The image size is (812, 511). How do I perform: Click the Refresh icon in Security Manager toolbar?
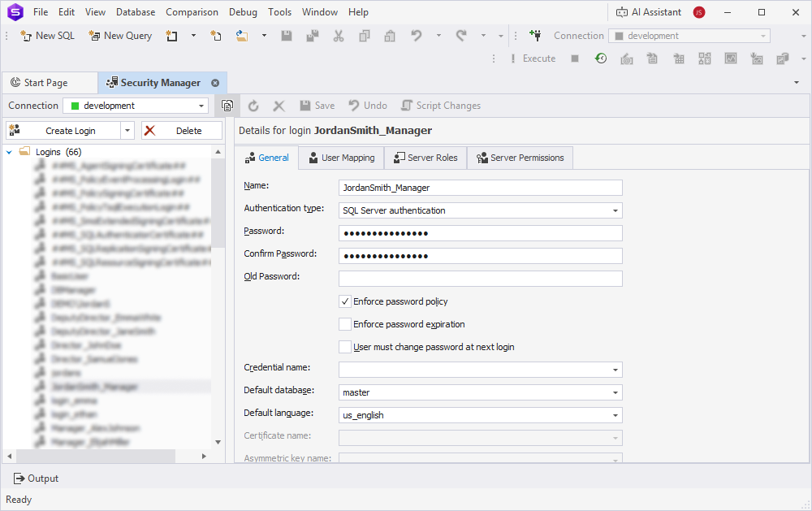[253, 105]
